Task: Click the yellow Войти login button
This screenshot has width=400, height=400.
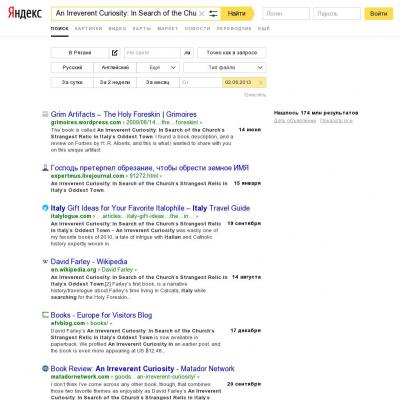Action: click(x=378, y=14)
